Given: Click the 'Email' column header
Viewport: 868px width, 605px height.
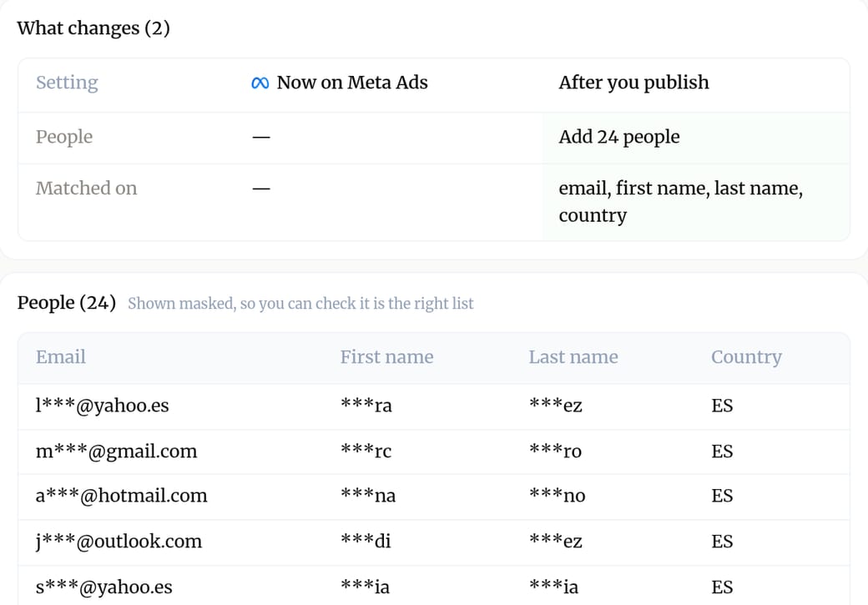Looking at the screenshot, I should (61, 357).
